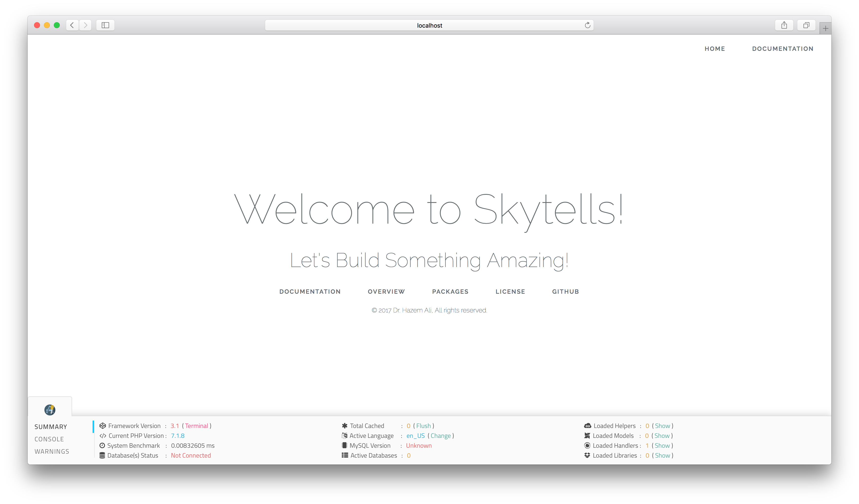Click the Skytells debug bar logo icon
Image resolution: width=859 pixels, height=504 pixels.
point(50,410)
